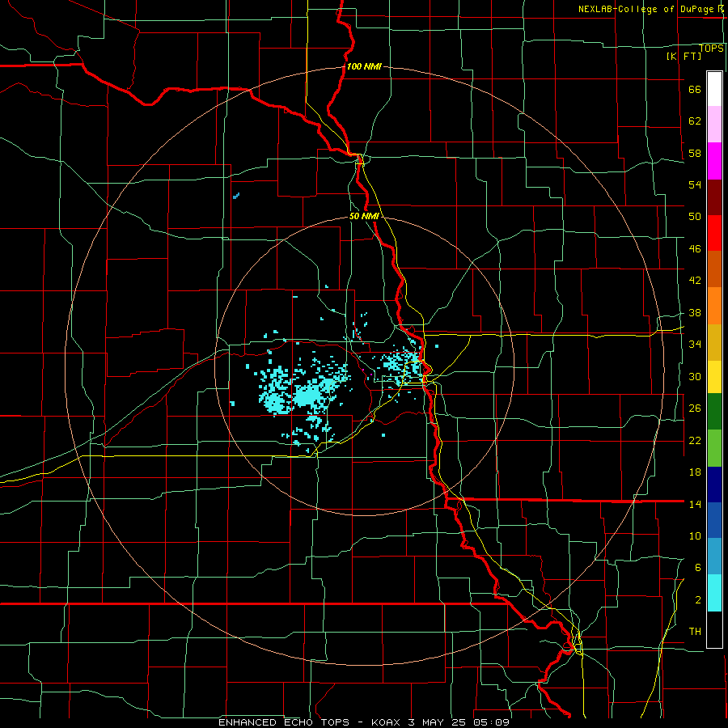Pick the cyan swatch in the color scale
Viewport: 728px width, 728px height.
click(x=714, y=593)
